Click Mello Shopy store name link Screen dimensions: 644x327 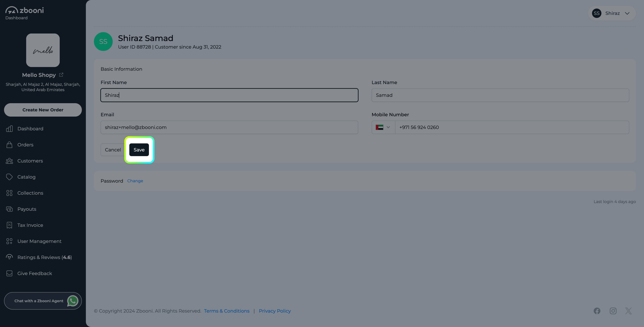(39, 75)
